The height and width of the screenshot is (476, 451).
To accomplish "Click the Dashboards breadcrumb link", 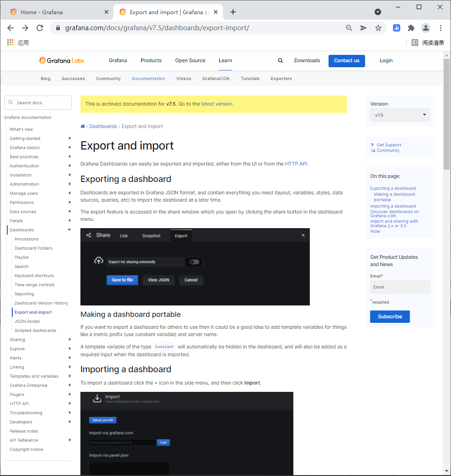I will point(103,126).
